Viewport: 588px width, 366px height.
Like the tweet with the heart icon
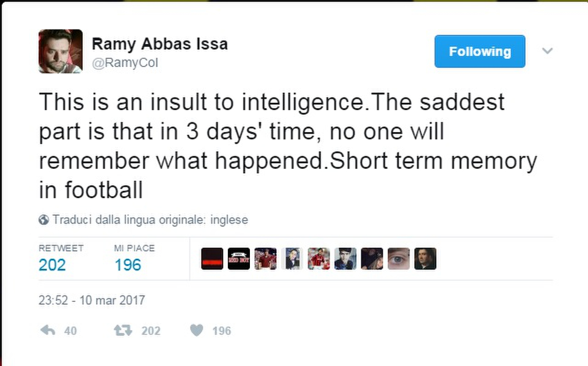[x=197, y=331]
